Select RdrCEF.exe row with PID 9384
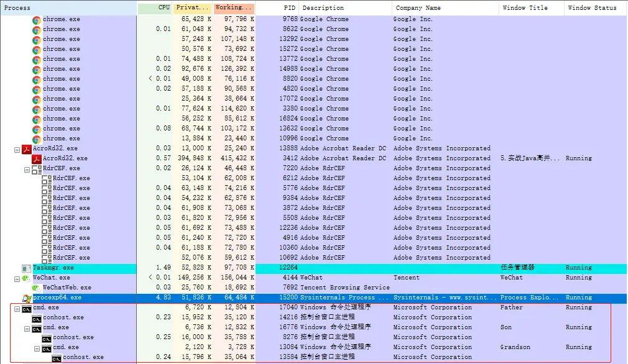This screenshot has height=364, width=628. pos(313,198)
